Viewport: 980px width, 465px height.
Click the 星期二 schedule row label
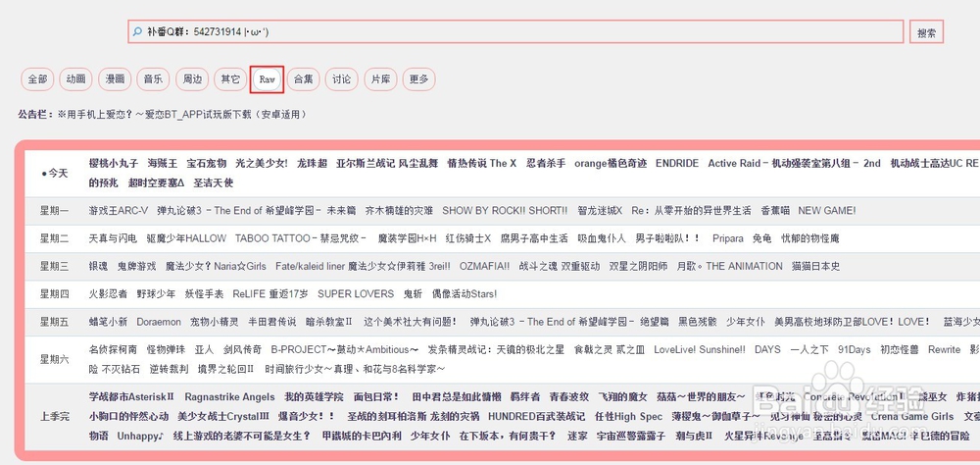coord(54,238)
